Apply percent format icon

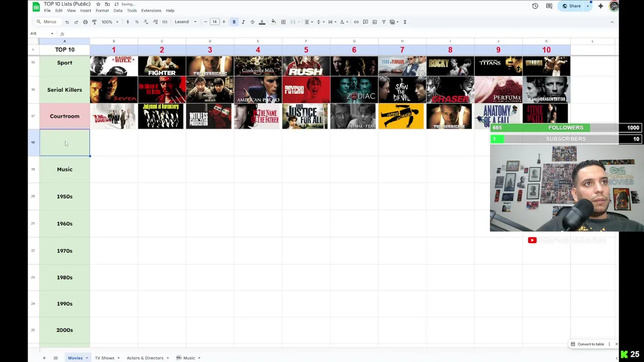coord(136,22)
